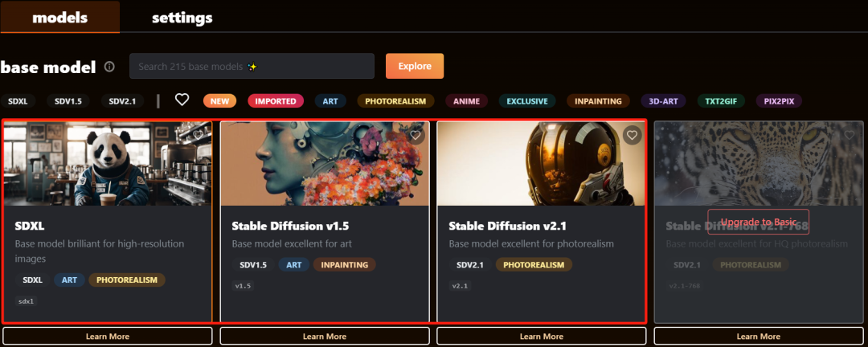The width and height of the screenshot is (868, 347).
Task: Filter by SDXL chip in filter row
Action: tap(18, 101)
